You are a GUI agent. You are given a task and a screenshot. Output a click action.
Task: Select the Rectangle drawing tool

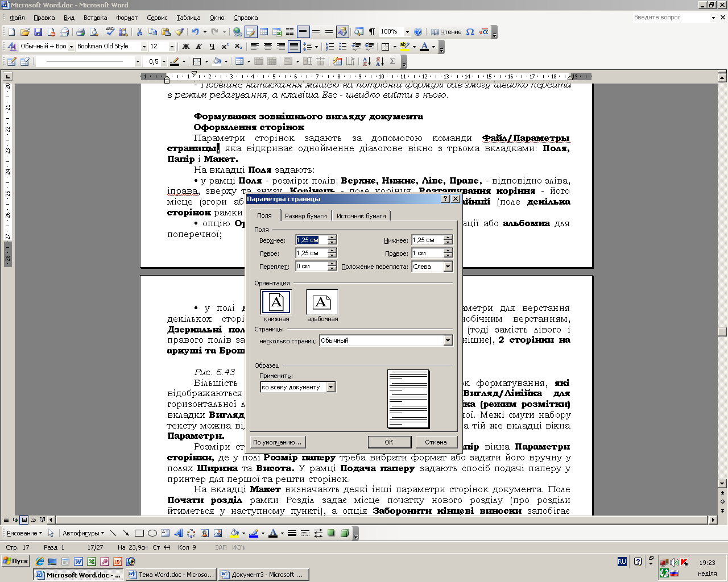click(139, 533)
